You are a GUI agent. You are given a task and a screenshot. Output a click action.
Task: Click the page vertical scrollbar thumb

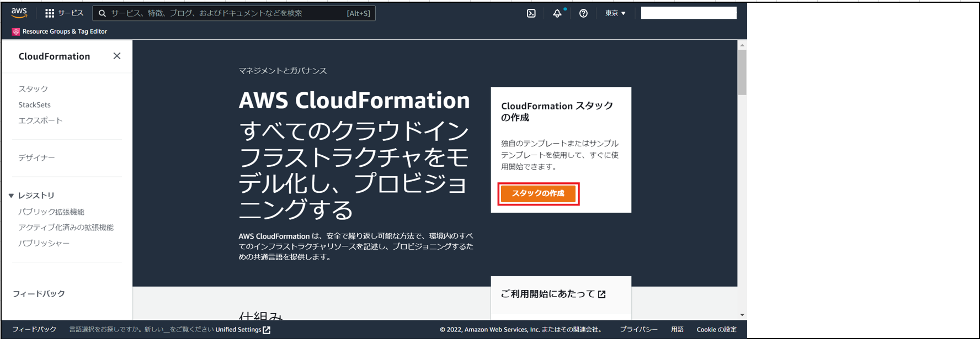coord(742,72)
